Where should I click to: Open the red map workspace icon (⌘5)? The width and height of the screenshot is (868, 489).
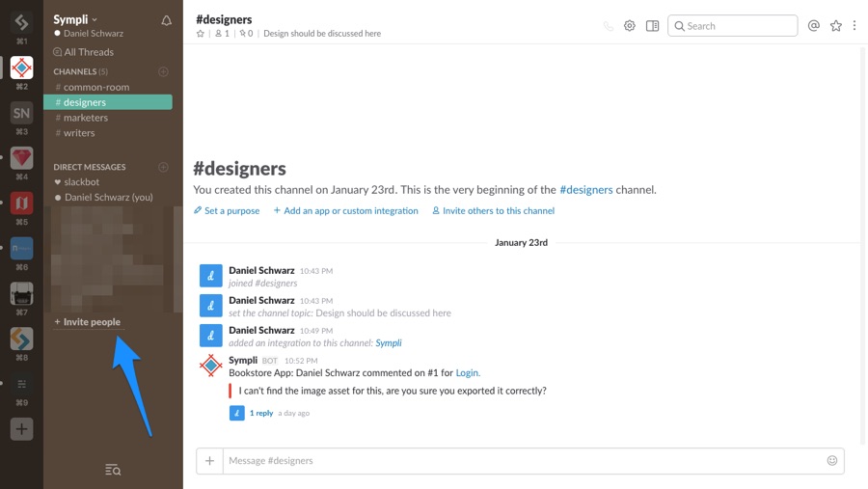21,204
